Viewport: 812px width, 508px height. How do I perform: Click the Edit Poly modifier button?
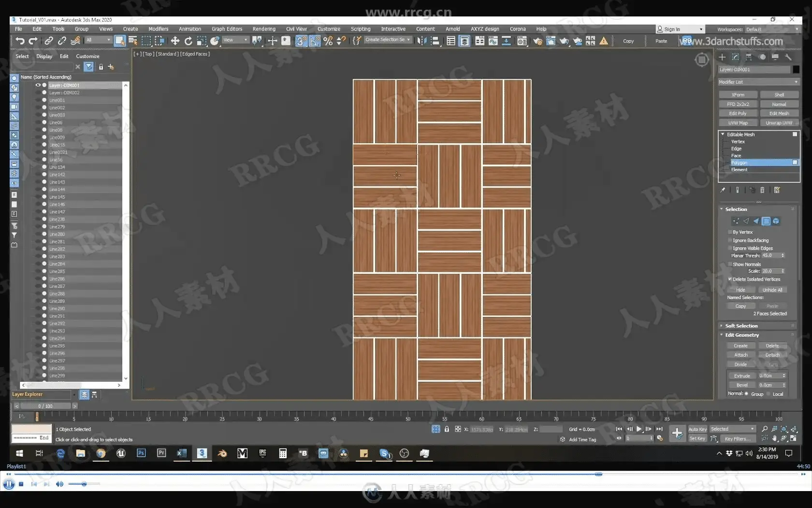pos(738,113)
